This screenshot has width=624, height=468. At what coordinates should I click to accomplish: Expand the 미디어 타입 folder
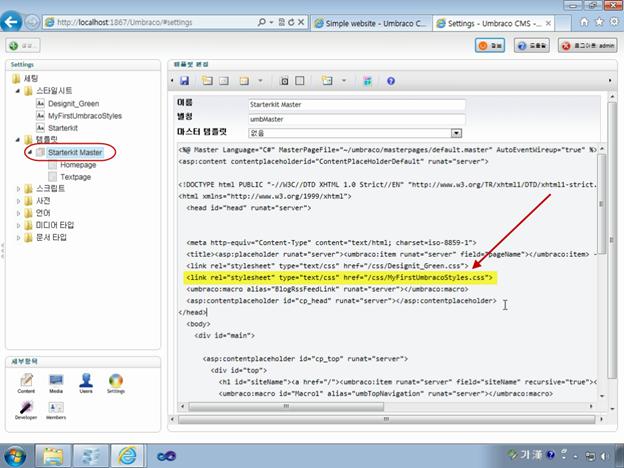[x=18, y=226]
